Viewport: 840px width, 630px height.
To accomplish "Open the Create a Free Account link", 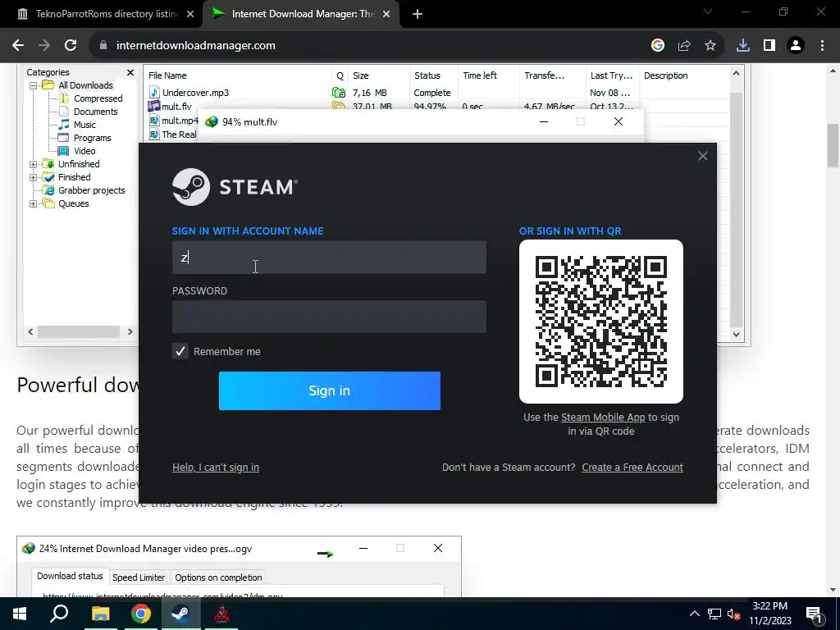I will pyautogui.click(x=632, y=467).
